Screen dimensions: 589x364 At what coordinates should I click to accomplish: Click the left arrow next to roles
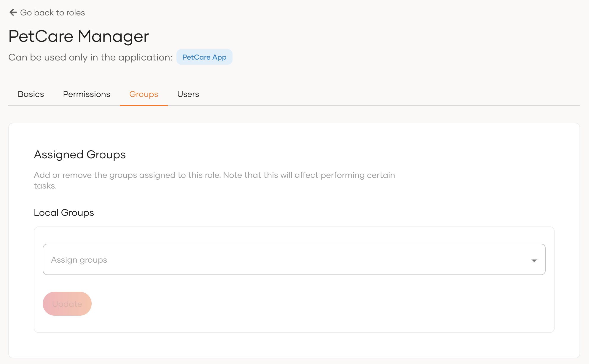pos(12,12)
